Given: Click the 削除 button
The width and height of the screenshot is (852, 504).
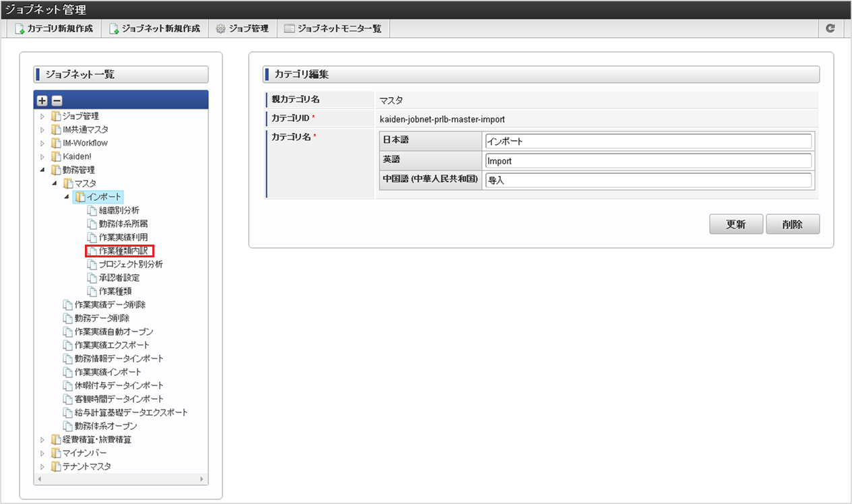Looking at the screenshot, I should pos(793,224).
